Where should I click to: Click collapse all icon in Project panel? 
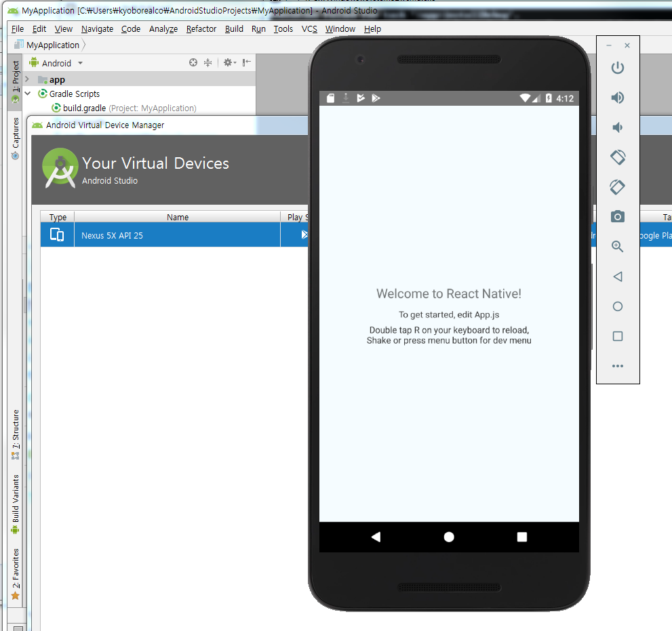208,62
